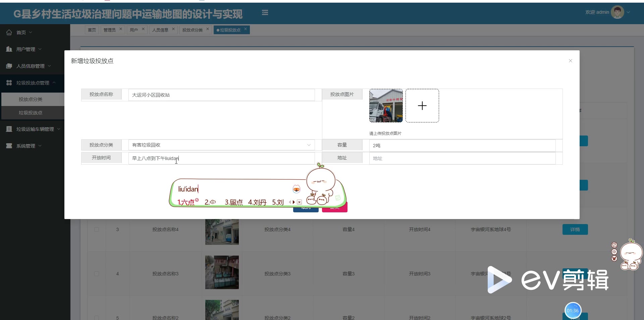The image size is (644, 320).
Task: Click cell text 宇宙银河系地球4号
Action: click(491, 229)
